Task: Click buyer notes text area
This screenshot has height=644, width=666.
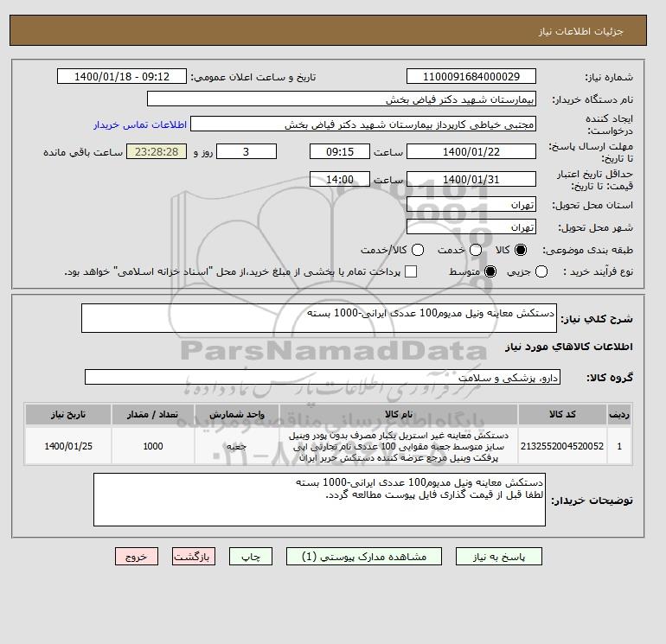Action: pyautogui.click(x=319, y=500)
